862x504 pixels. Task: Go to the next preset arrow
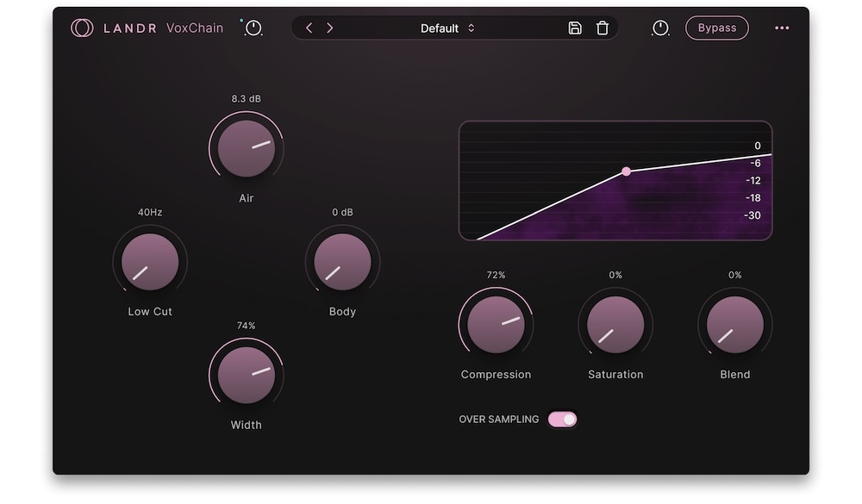(329, 28)
